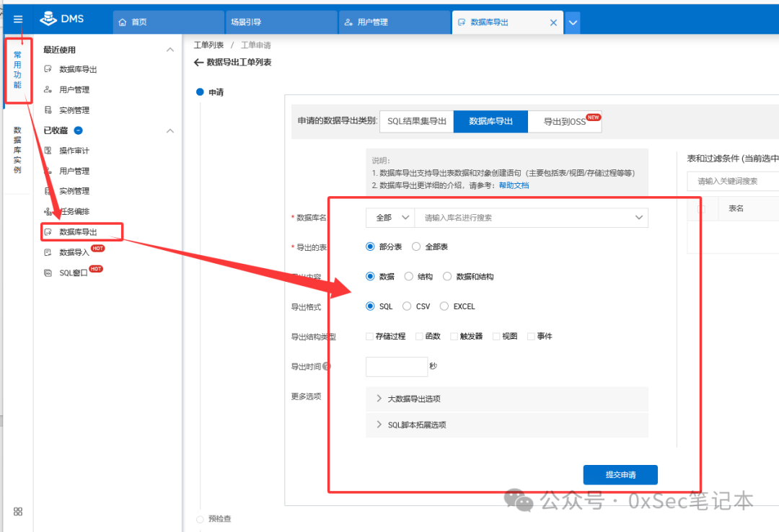Click the blue minus icon beside 已收藏

[78, 130]
